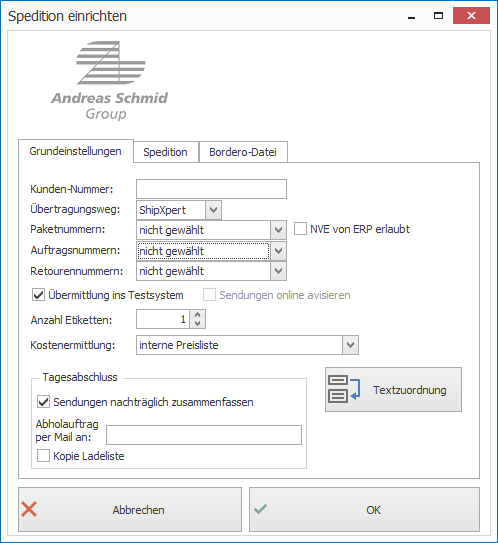This screenshot has width=498, height=543.
Task: Open the Bordero-Datei tab
Action: coord(243,152)
